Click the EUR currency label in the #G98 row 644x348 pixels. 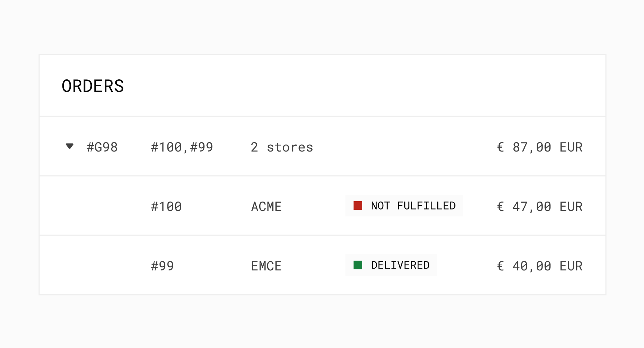tap(571, 147)
